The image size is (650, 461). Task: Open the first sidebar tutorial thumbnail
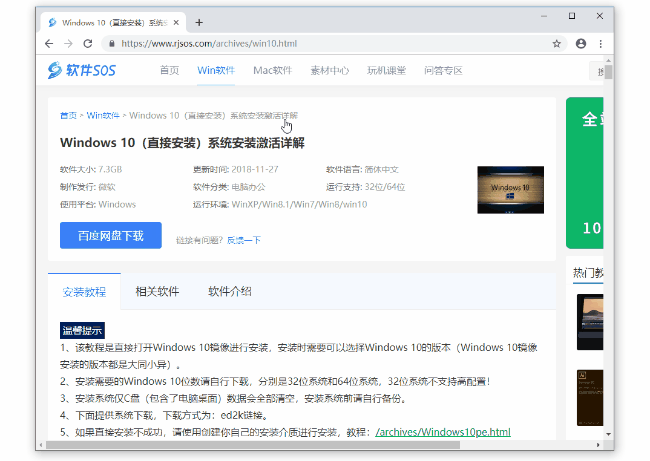pyautogui.click(x=590, y=322)
